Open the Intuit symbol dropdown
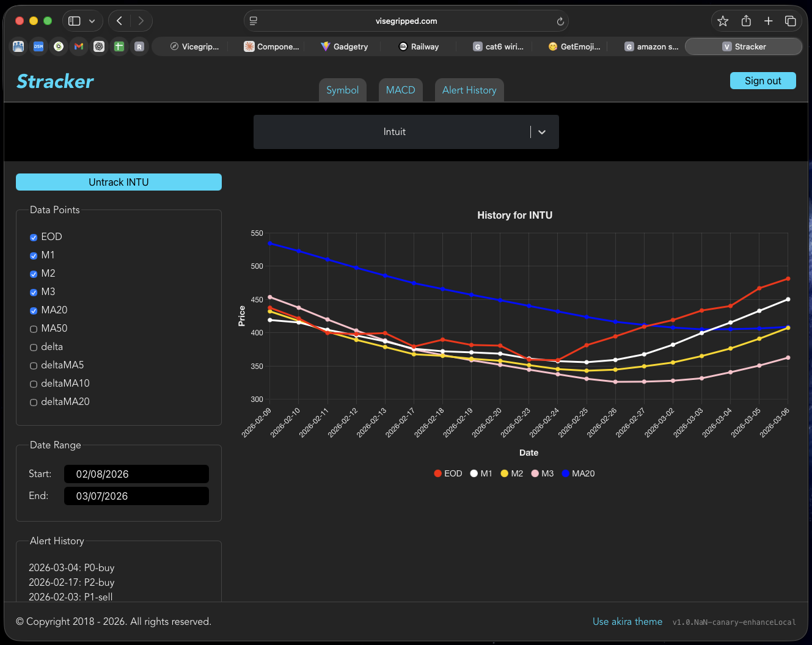This screenshot has width=812, height=645. tap(406, 132)
